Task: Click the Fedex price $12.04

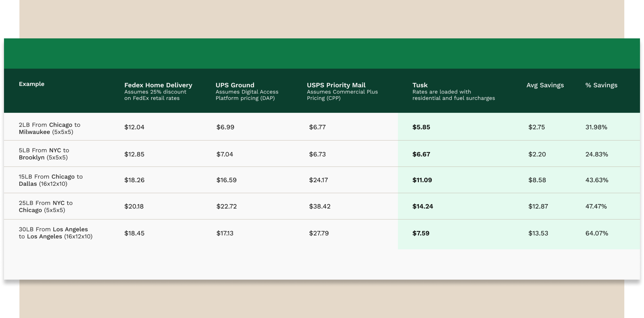Action: (x=134, y=127)
